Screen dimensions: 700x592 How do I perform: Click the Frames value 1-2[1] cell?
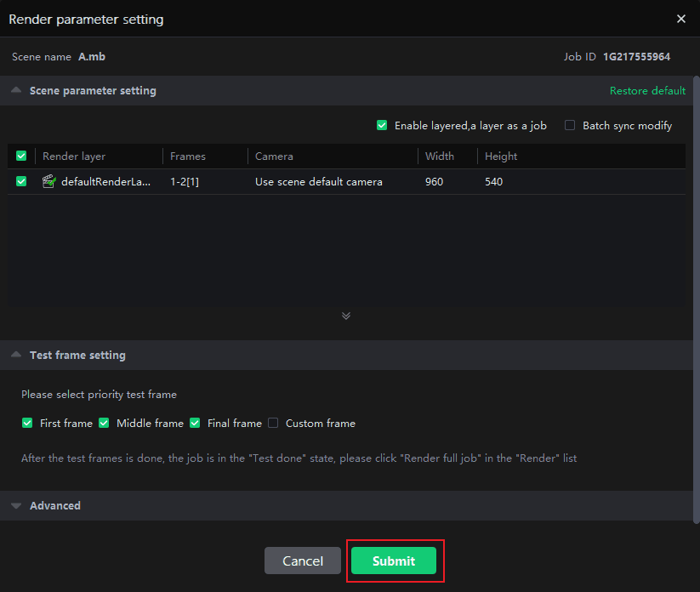click(x=185, y=181)
